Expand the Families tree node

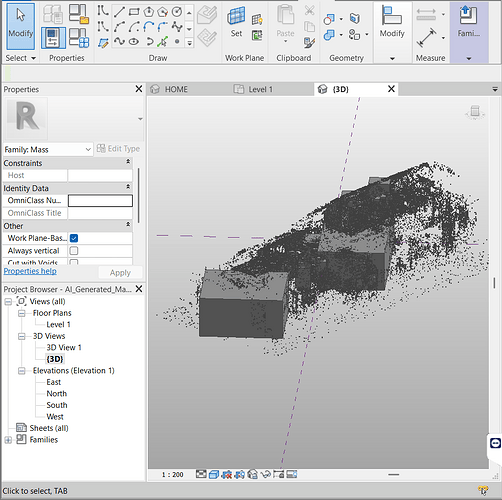[x=8, y=440]
